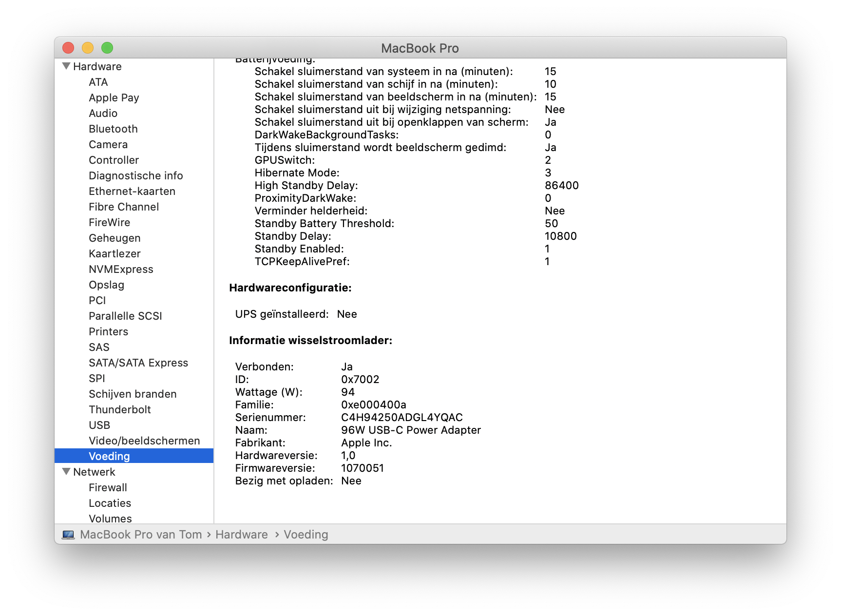Select Firewall under Netwerk
The height and width of the screenshot is (616, 841).
108,487
